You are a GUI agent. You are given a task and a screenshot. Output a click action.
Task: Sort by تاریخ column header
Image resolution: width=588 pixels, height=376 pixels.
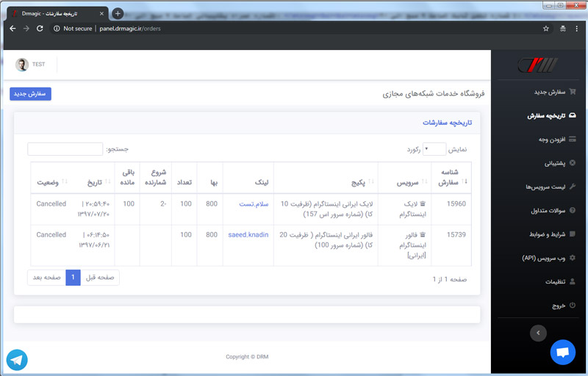click(x=92, y=178)
